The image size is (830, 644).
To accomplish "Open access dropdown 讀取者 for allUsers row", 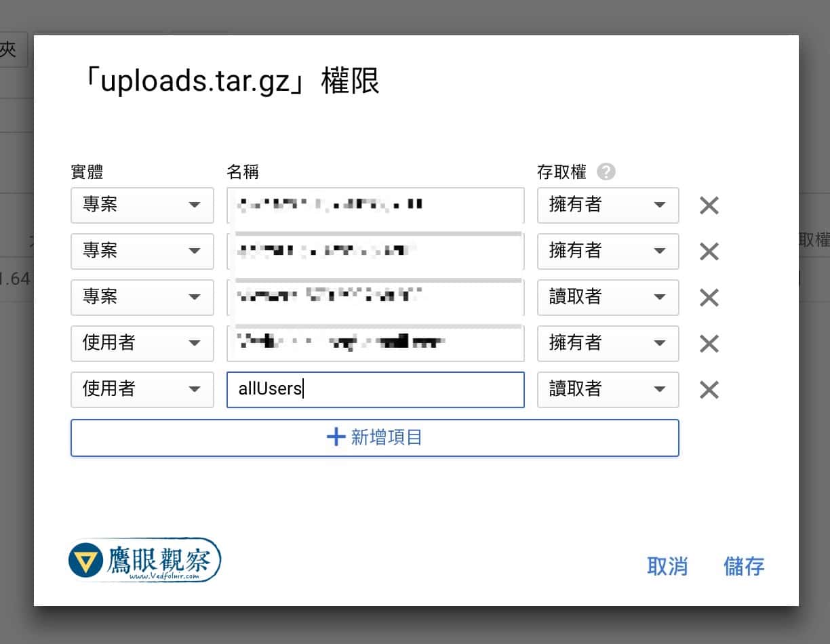I will (608, 390).
